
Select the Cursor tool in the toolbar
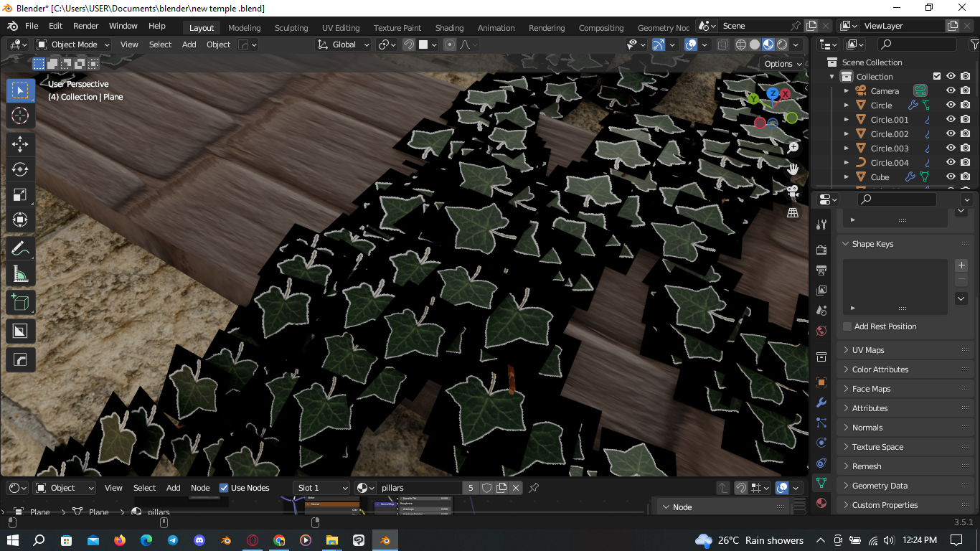point(20,116)
